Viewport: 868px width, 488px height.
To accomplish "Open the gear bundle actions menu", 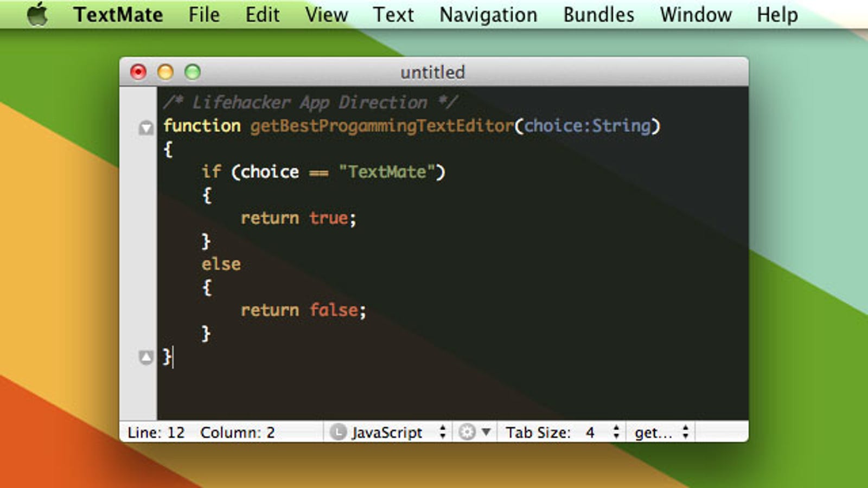I will pyautogui.click(x=474, y=432).
